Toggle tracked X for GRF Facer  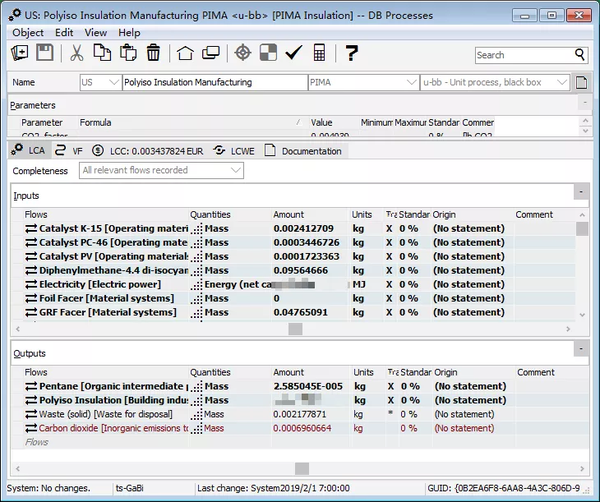(x=389, y=312)
